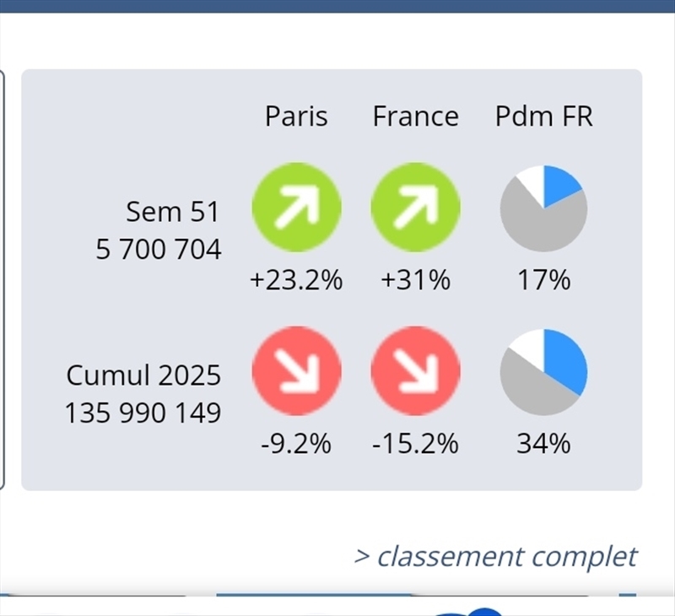Click the 135 990 149 cumulative figure

pyautogui.click(x=143, y=413)
